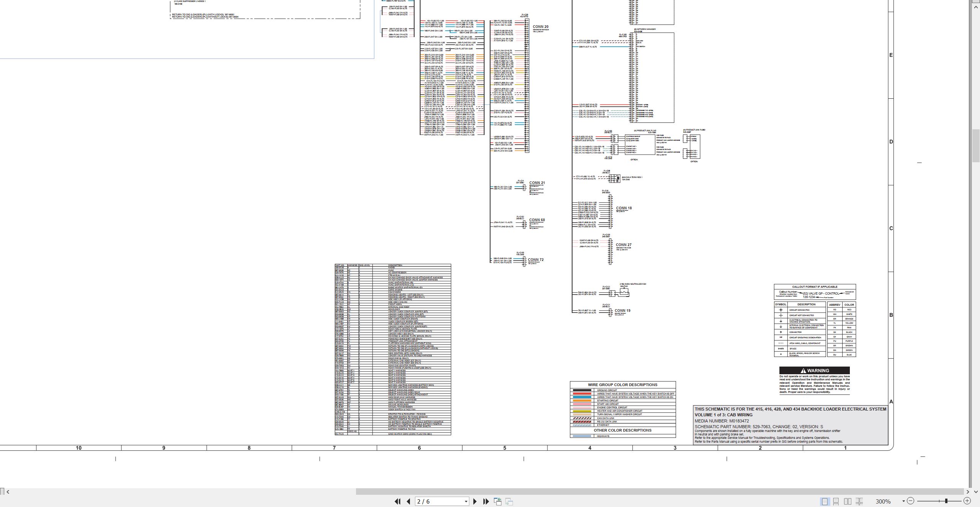The image size is (980, 507).
Task: Open the page number dropdown showing 2 / 6
Action: [466, 502]
